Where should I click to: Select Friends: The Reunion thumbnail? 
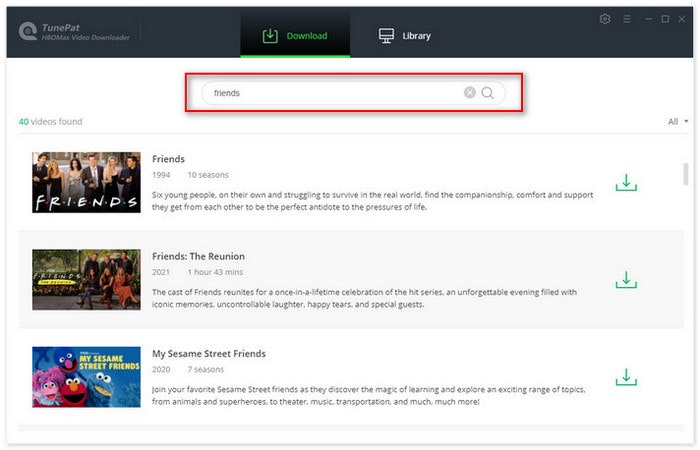click(x=86, y=279)
